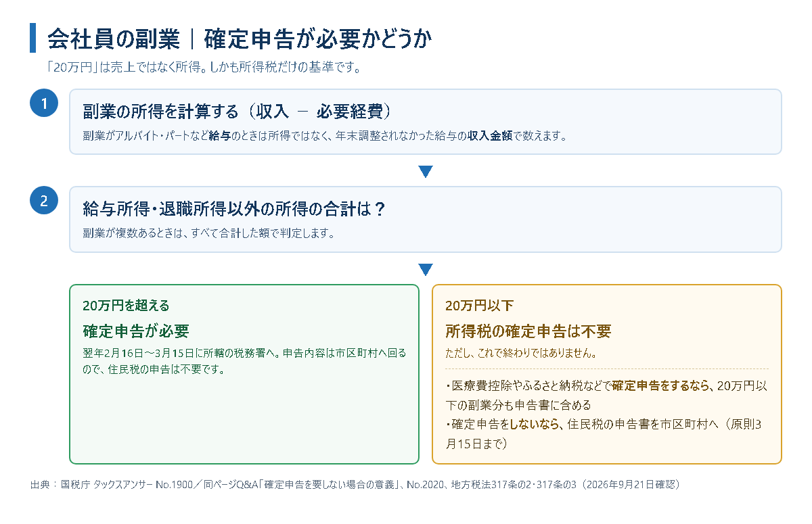Click the paragraph starting "翌年2月16日～3月15日"

(x=244, y=361)
